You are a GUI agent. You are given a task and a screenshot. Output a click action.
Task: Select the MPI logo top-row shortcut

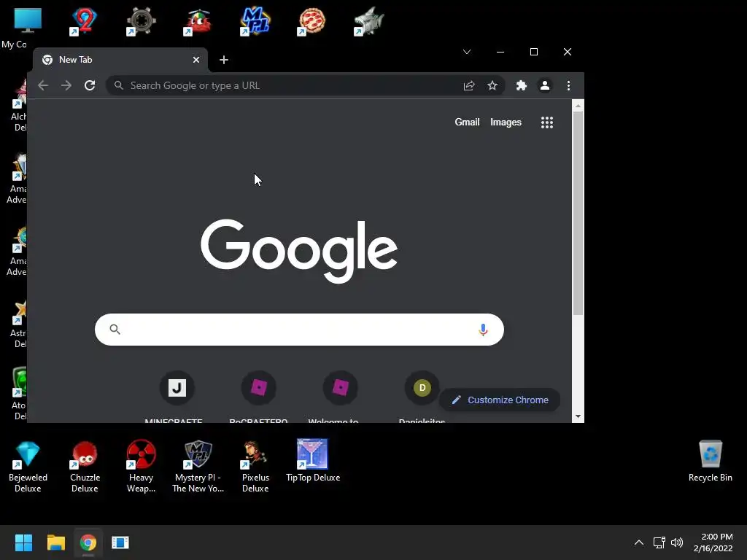255,22
